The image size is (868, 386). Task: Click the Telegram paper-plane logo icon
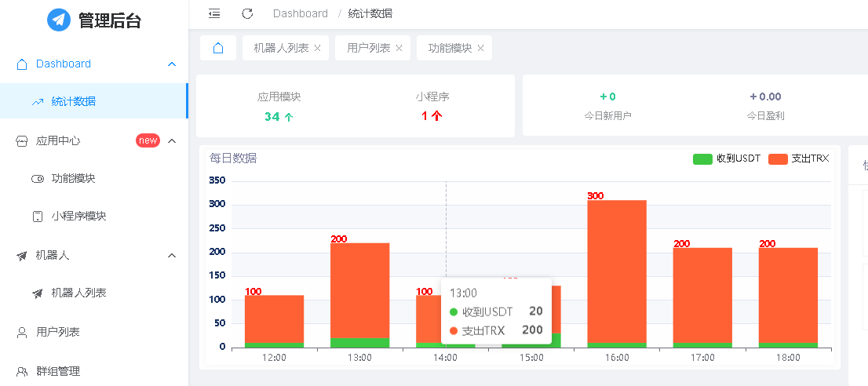tap(59, 20)
